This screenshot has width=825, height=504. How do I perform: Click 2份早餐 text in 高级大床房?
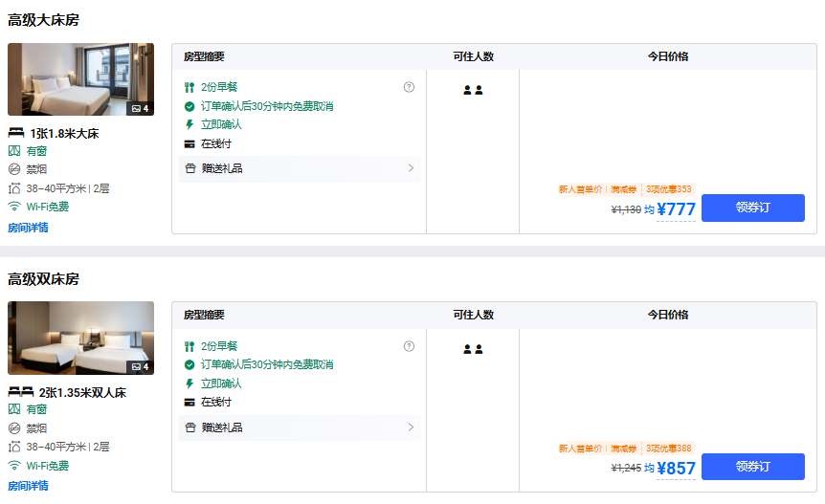click(x=219, y=87)
